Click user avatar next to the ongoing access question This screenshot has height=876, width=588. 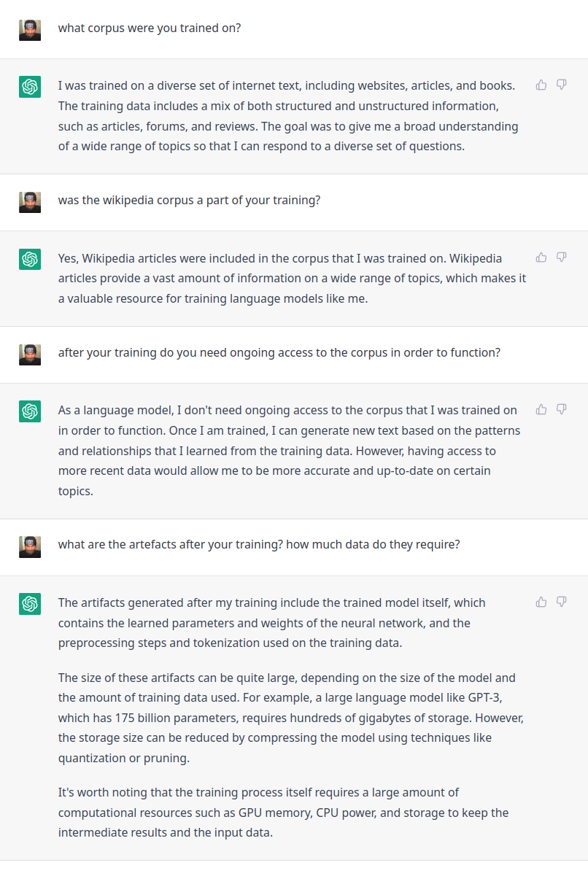30,354
